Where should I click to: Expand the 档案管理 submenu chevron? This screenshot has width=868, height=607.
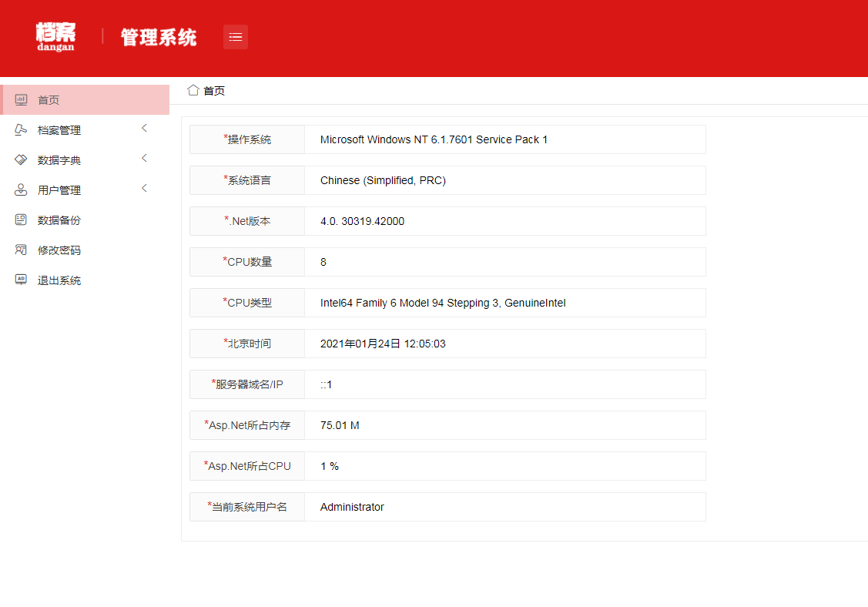coord(144,129)
